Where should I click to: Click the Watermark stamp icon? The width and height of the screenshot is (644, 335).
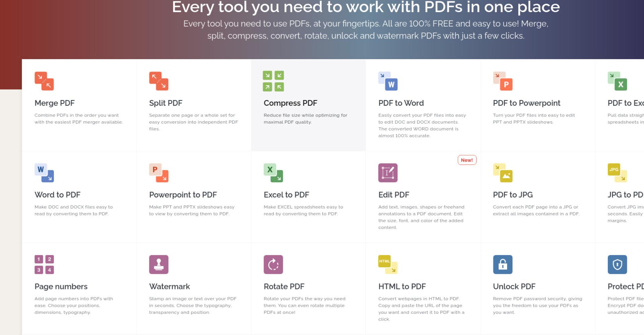159,265
